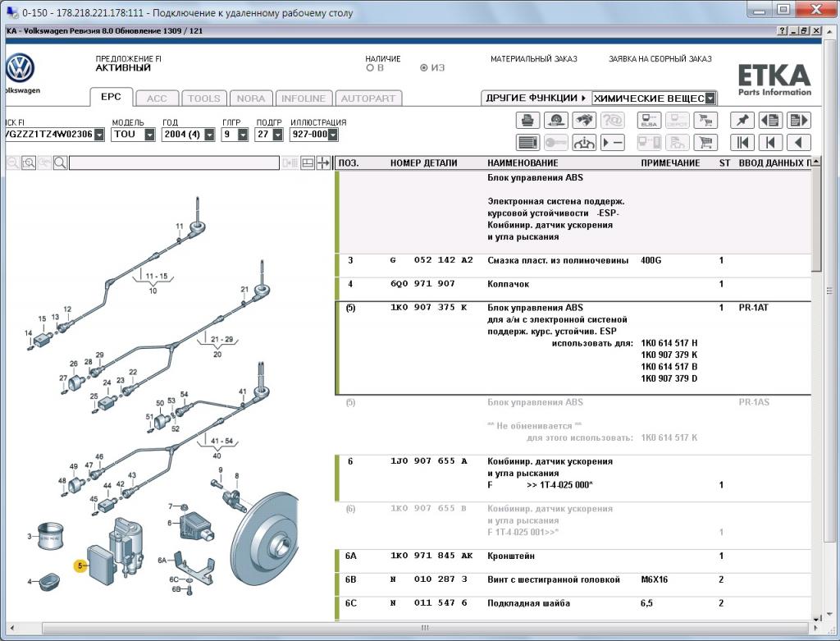Click the M6X16 note cell
Viewport: 840px width, 641px height.
pos(654,579)
